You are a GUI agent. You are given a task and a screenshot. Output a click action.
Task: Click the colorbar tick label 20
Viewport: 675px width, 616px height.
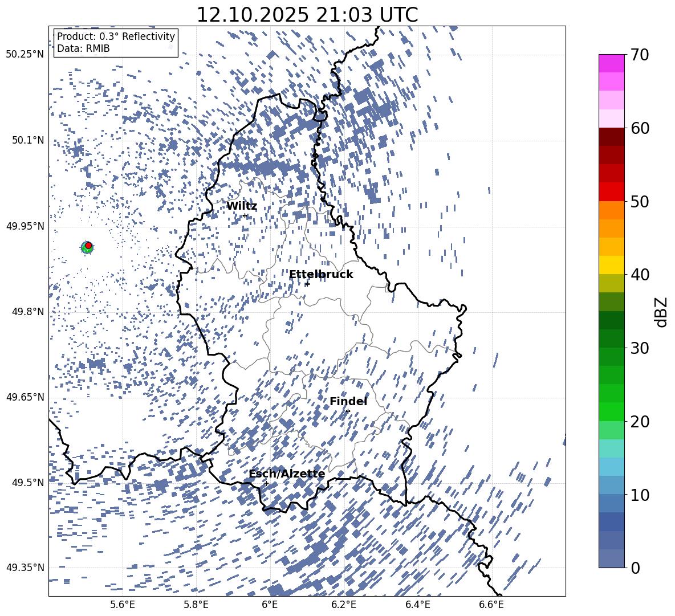click(x=640, y=422)
